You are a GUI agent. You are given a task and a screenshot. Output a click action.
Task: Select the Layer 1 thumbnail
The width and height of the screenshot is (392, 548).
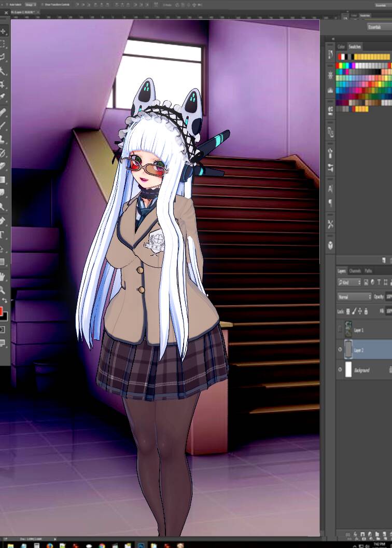[x=348, y=330]
